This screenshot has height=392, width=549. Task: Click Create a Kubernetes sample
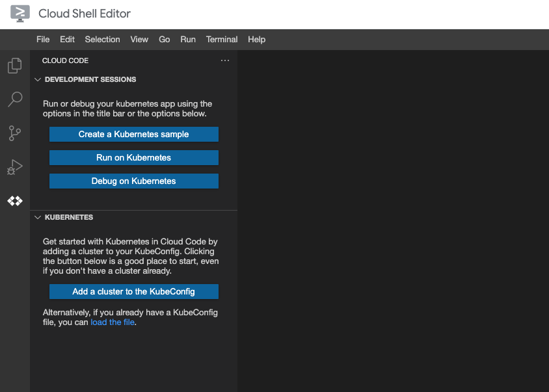tap(133, 134)
